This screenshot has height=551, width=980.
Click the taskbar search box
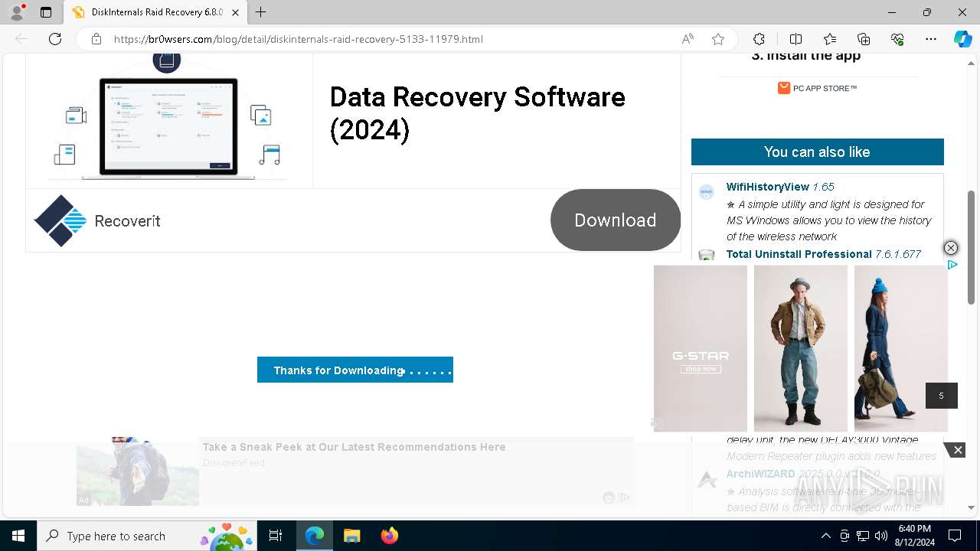[x=147, y=536]
